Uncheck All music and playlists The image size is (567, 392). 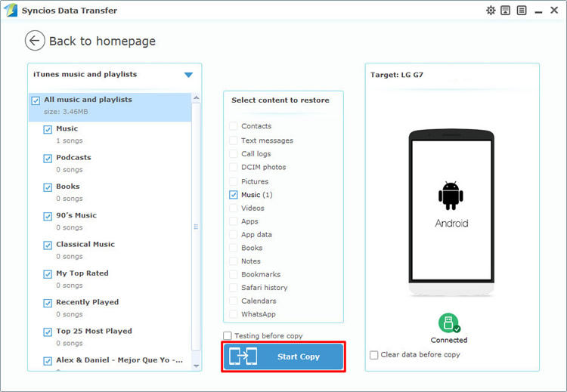click(x=36, y=100)
